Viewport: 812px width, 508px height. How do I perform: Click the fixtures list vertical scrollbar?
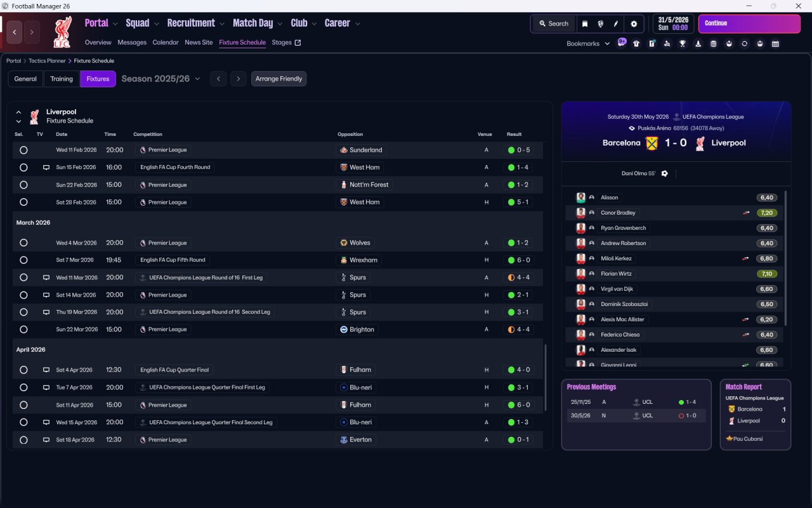545,378
